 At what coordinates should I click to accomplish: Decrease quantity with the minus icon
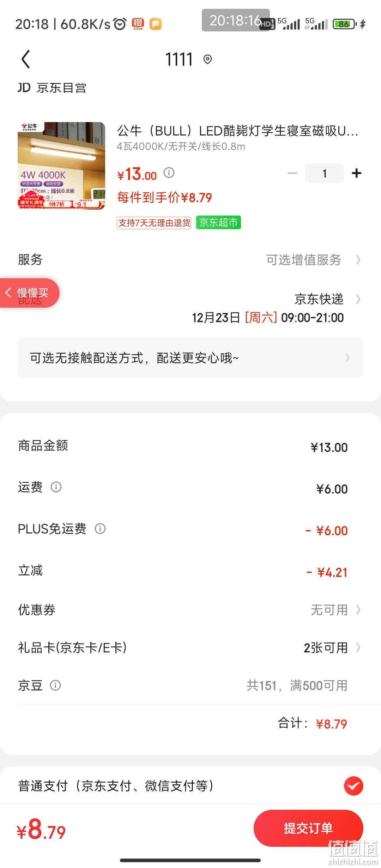click(292, 173)
